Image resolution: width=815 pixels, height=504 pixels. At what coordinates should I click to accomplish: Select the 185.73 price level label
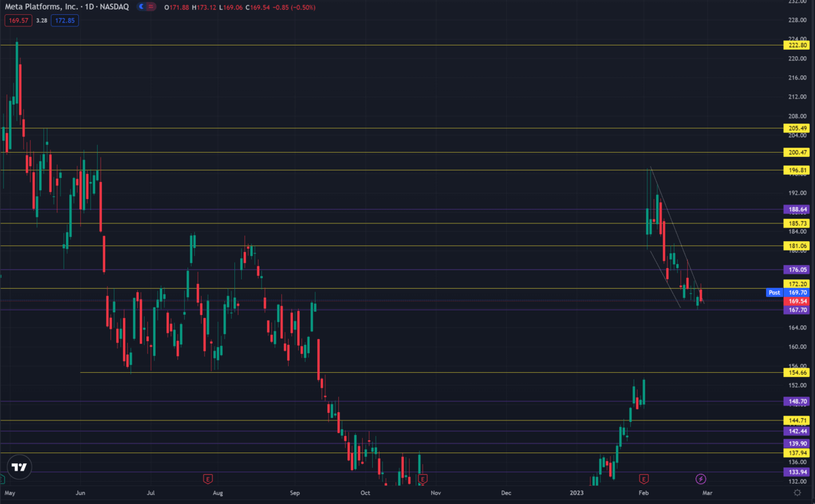(x=796, y=223)
